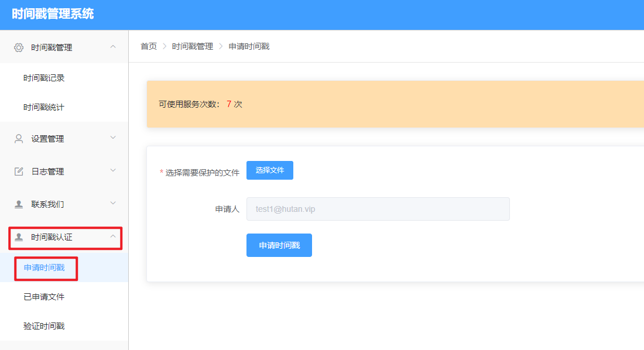
Task: Expand the 设置管理 submenu arrow
Action: pos(113,138)
